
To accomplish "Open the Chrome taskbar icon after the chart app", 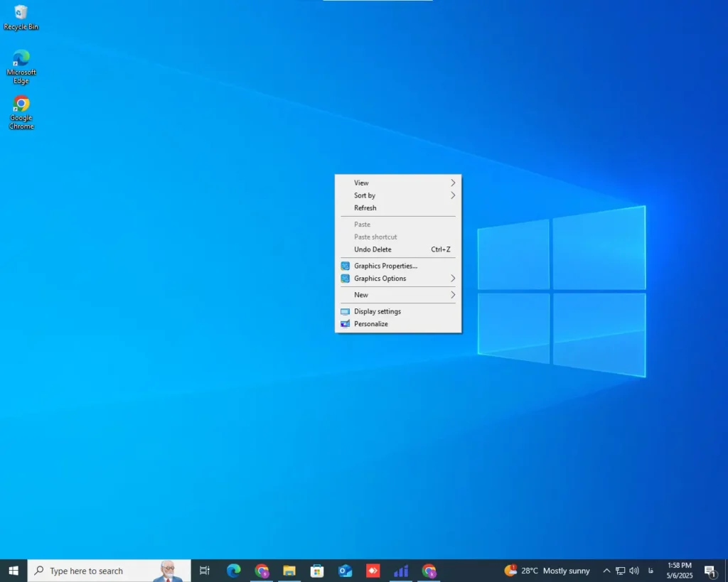I will [429, 571].
